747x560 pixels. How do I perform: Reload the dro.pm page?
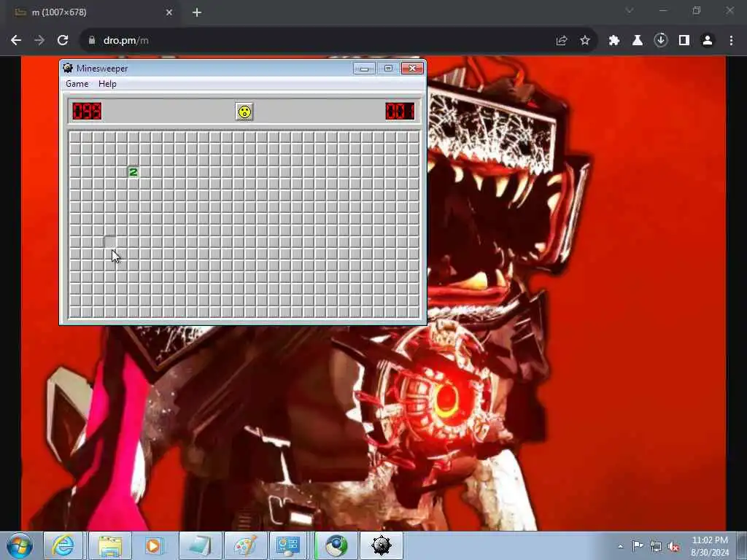click(63, 41)
